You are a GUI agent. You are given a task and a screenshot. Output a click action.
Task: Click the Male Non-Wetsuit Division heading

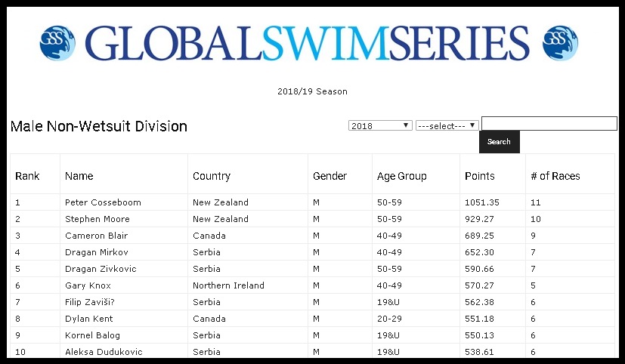coord(99,126)
